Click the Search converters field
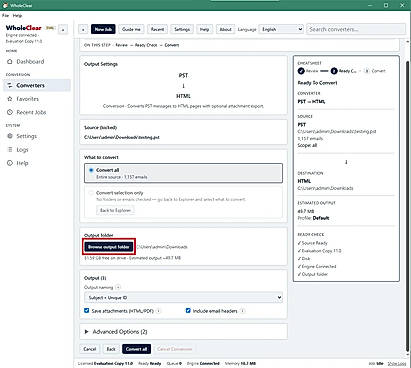The height and width of the screenshot is (368, 411). tap(356, 29)
